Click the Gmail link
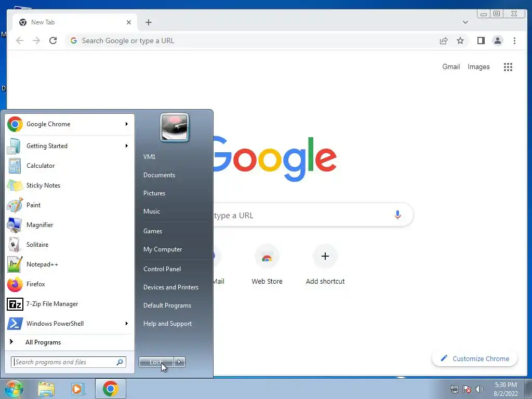532x399 pixels. pos(451,67)
